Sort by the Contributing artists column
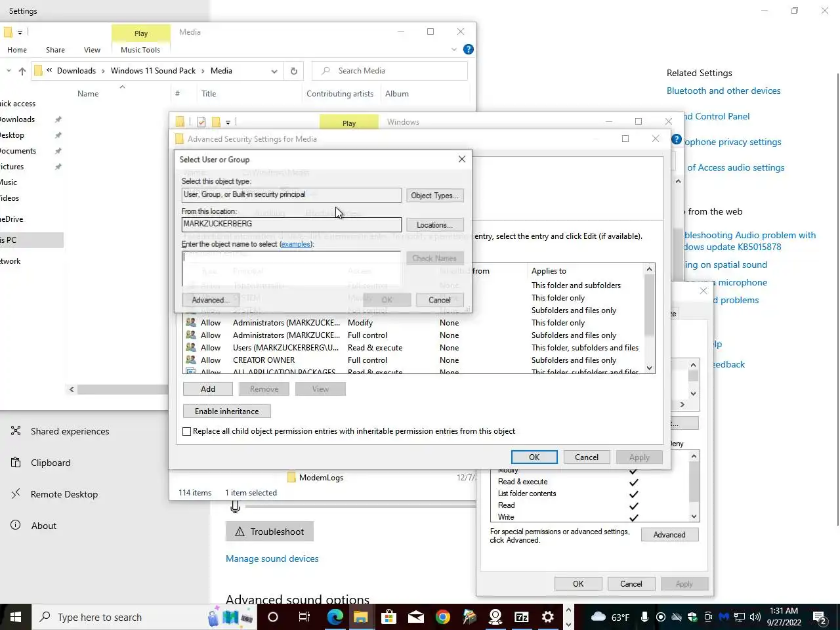 coord(340,94)
